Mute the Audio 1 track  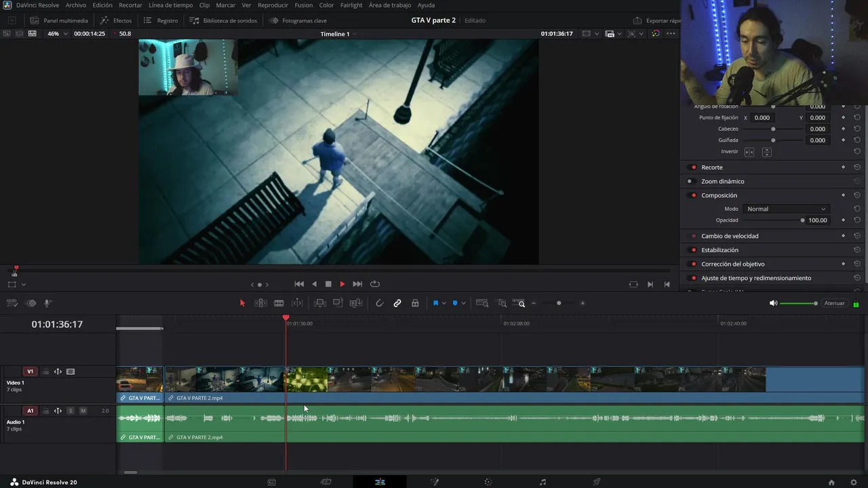tap(83, 411)
